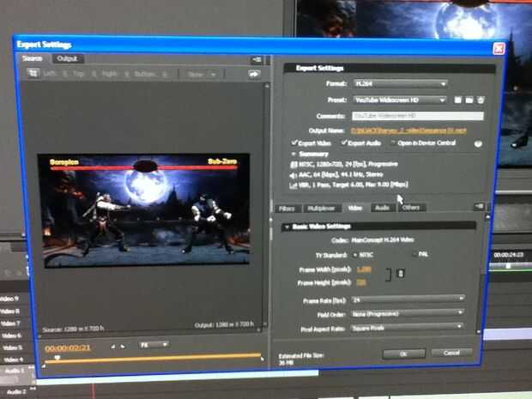
Task: Click the round icon right of Device Central
Action: [478, 144]
